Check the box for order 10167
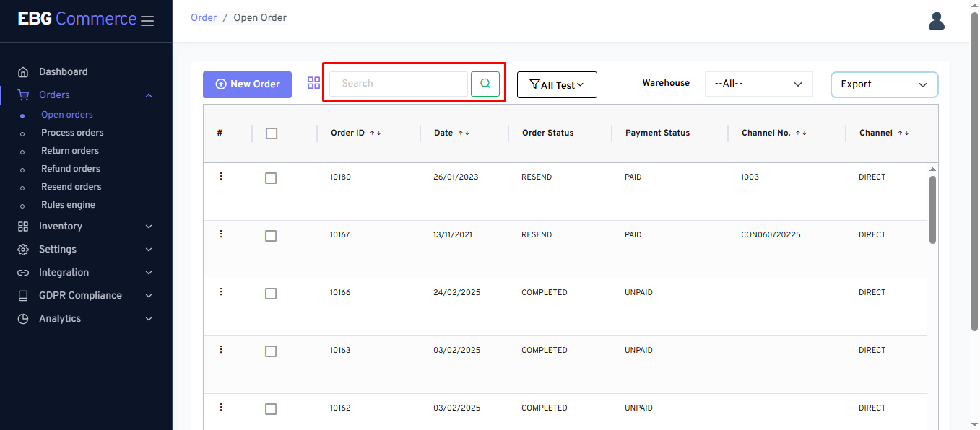 [x=271, y=236]
